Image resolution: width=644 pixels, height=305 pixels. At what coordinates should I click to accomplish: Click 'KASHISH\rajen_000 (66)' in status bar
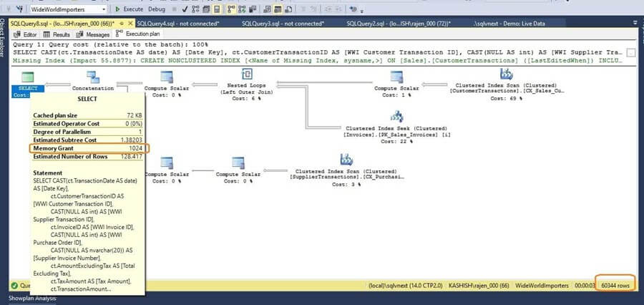(479, 285)
